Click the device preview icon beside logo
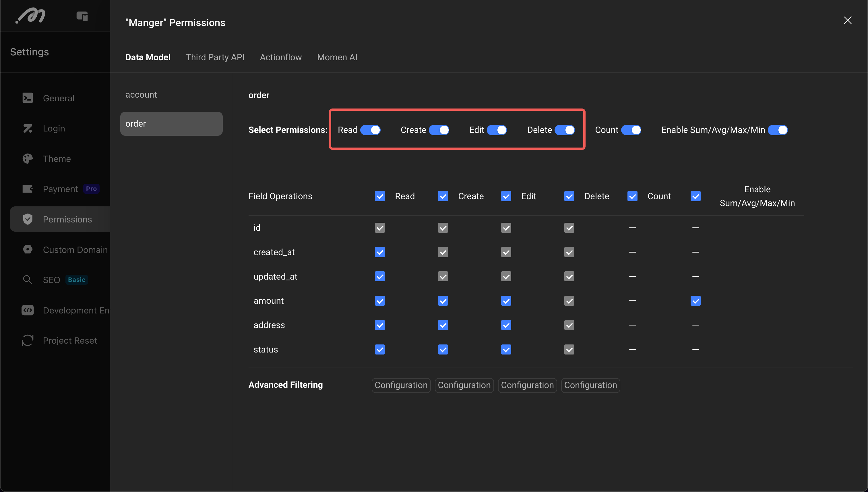 [82, 16]
